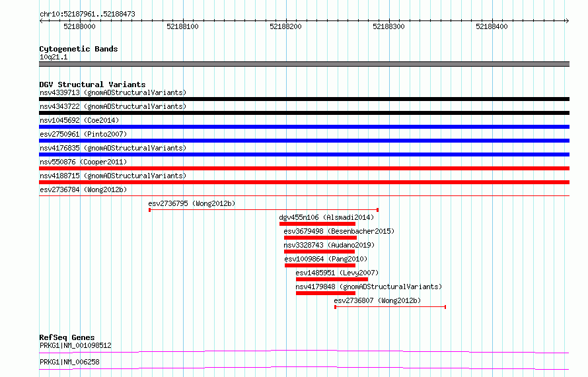Select variant label nsv3328743 (Audano2019)
Image resolution: width=588 pixels, height=377 pixels.
pyautogui.click(x=329, y=245)
